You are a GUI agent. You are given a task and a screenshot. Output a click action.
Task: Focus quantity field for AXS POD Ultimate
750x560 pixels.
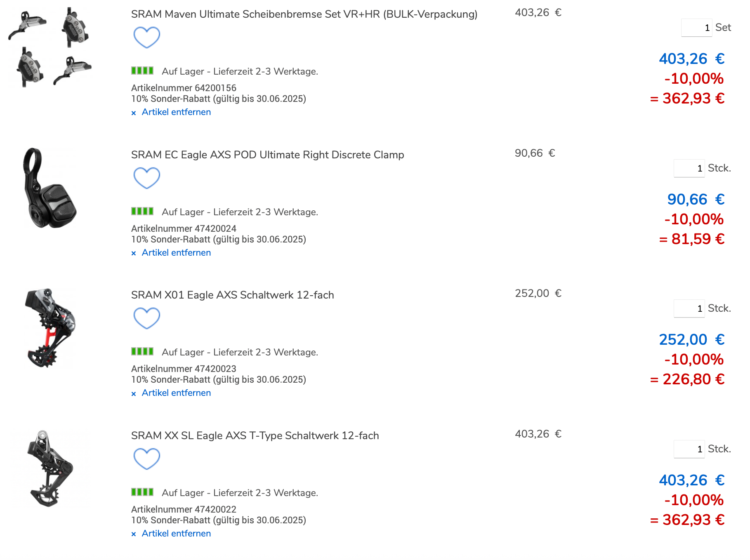click(689, 168)
